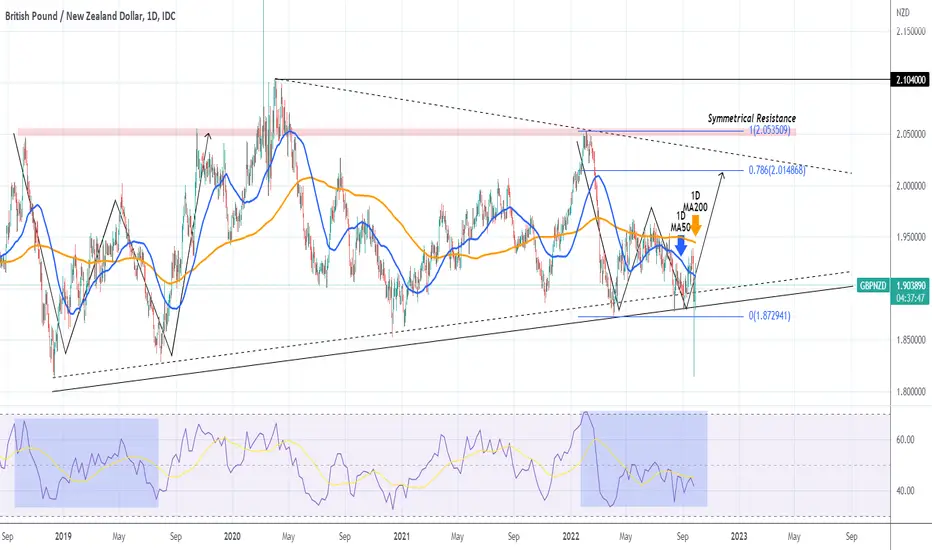Click the GBPNZD symbol tag on price axis
This screenshot has width=932, height=550.
[x=873, y=286]
